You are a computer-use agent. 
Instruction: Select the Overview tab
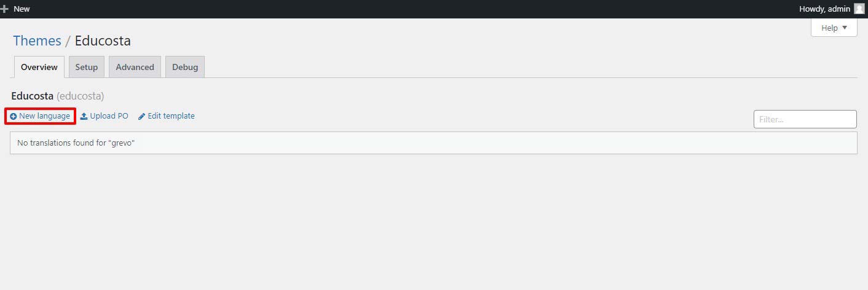(39, 67)
